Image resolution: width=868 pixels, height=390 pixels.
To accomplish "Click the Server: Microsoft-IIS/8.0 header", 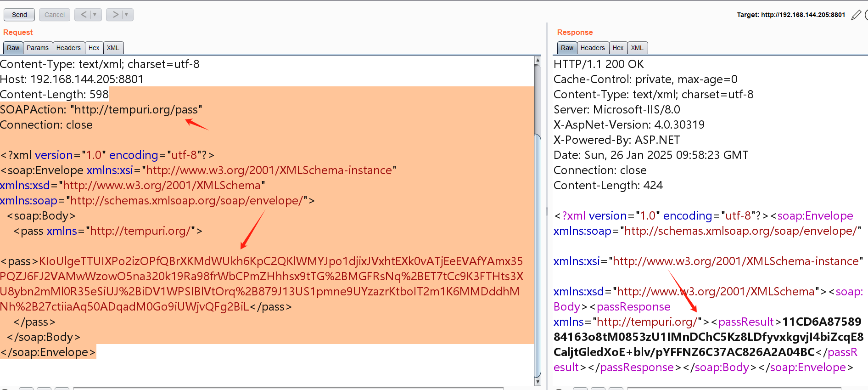I will pos(617,109).
